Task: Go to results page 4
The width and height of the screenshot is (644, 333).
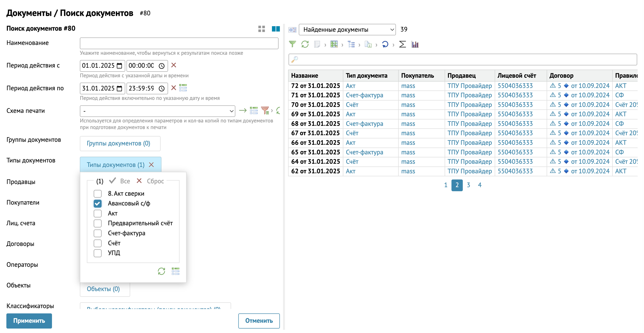Action: click(479, 185)
